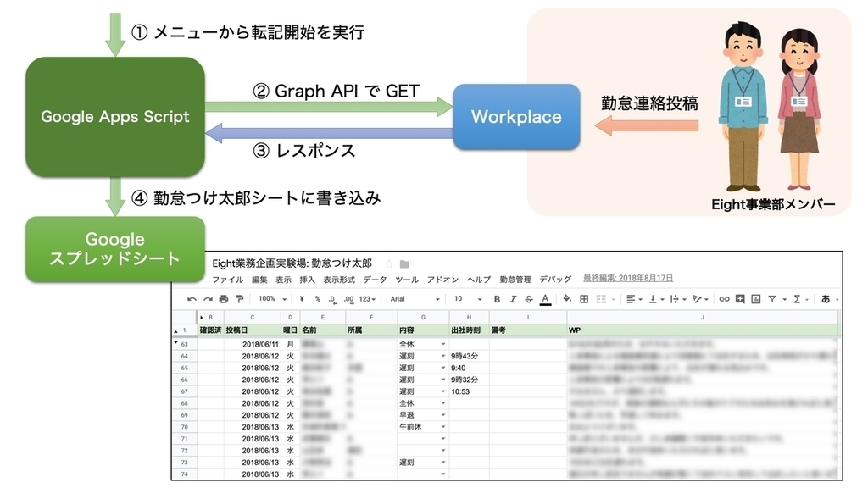Image resolution: width=868 pixels, height=488 pixels.
Task: Click the merge cells icon
Action: (601, 299)
